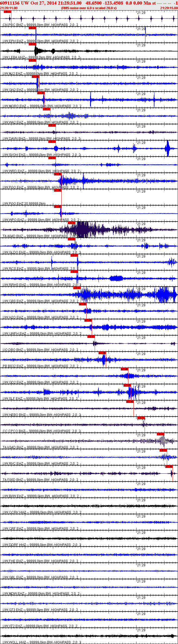178x644 pixels.
Task: Select the pick flag on the CC.CPCO trace
Action: point(141,418)
